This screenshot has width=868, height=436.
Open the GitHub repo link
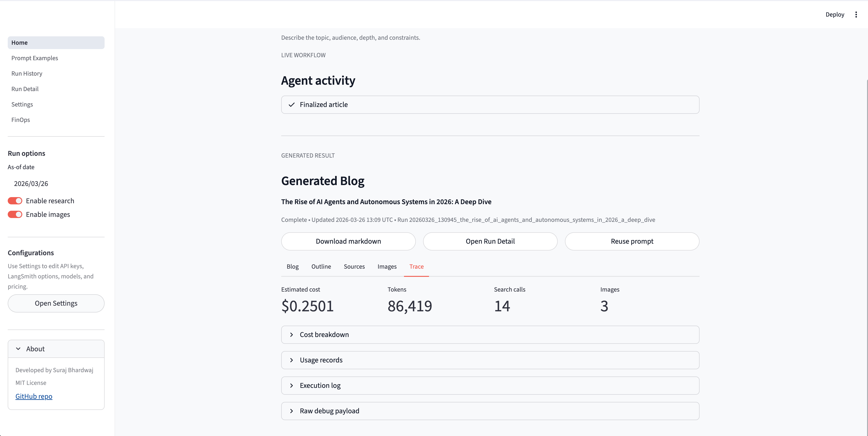(34, 396)
